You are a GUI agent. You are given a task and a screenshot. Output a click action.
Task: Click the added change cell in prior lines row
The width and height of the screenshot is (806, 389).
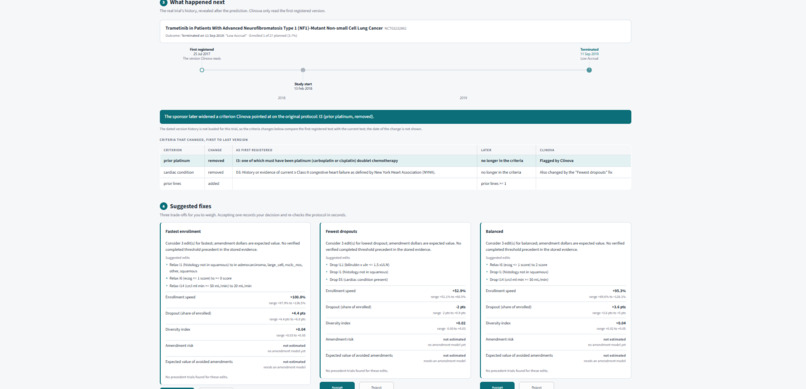click(x=218, y=183)
